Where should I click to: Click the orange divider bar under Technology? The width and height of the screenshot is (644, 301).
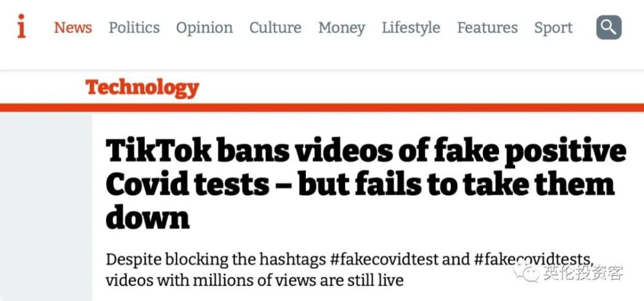click(322, 107)
